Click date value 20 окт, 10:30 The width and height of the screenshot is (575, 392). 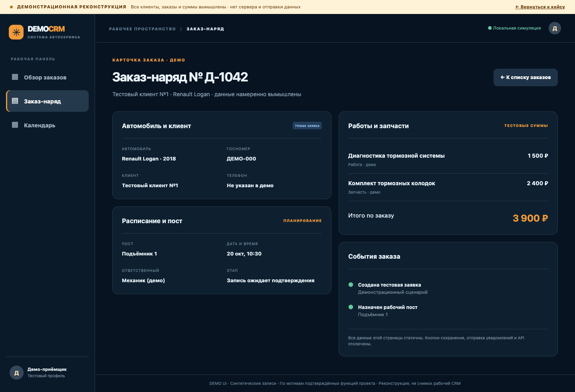pyautogui.click(x=244, y=254)
